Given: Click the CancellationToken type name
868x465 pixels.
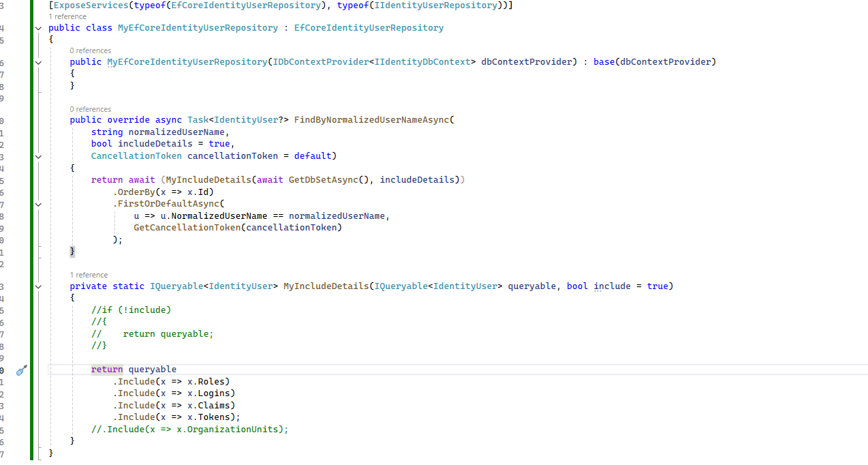Looking at the screenshot, I should [136, 156].
